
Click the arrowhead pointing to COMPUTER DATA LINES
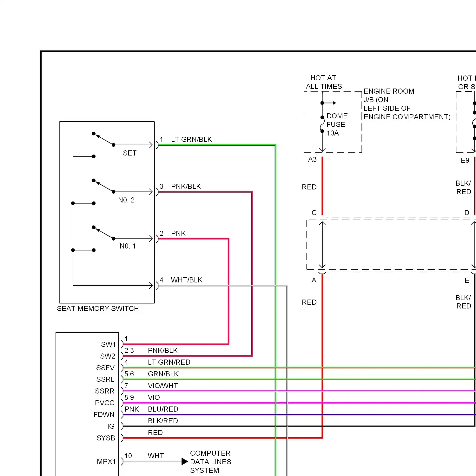[x=185, y=461]
